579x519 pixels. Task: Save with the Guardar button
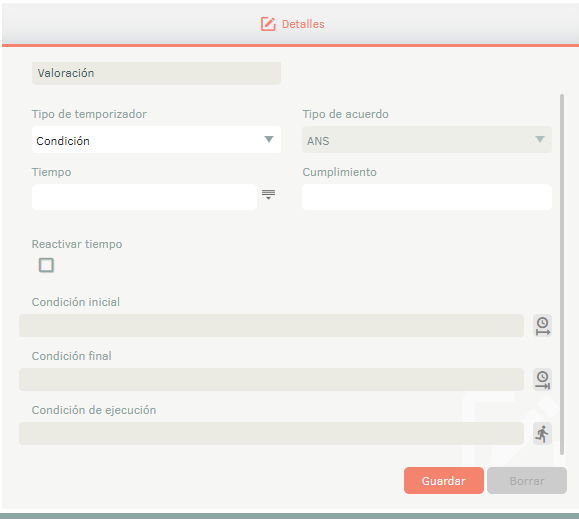click(x=444, y=481)
